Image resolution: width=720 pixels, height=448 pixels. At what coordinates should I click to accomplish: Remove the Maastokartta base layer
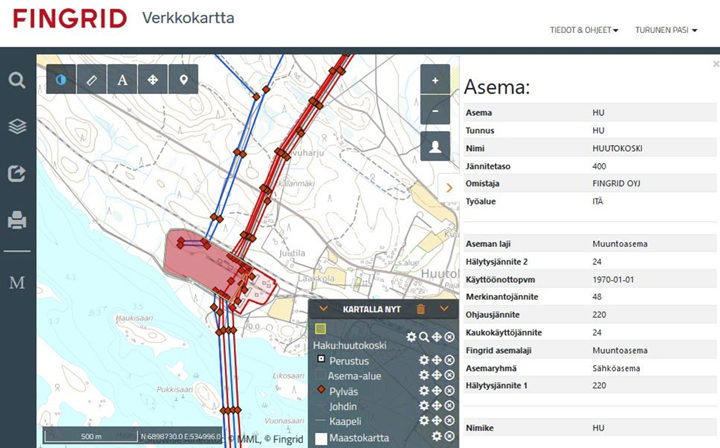click(x=450, y=436)
